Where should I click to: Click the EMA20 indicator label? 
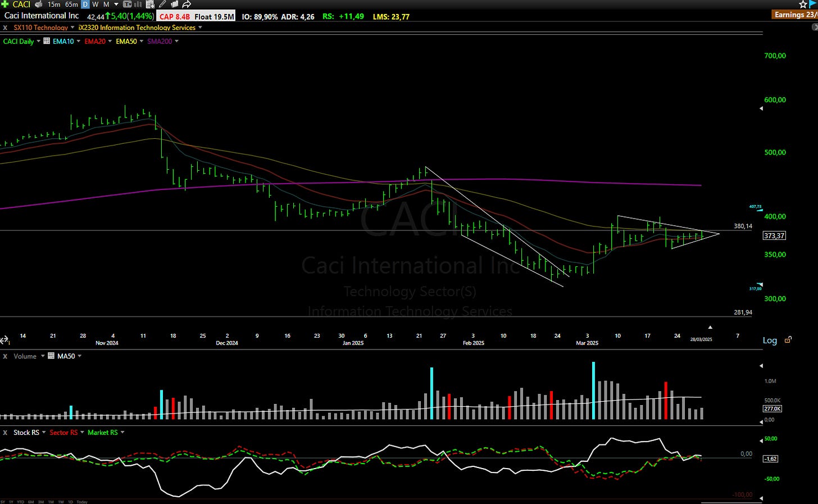[x=95, y=41]
